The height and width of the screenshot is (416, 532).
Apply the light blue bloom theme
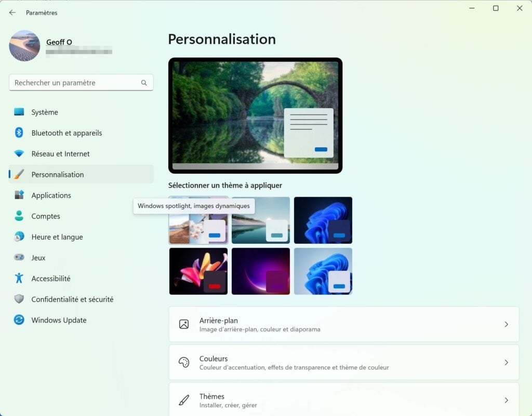point(323,271)
